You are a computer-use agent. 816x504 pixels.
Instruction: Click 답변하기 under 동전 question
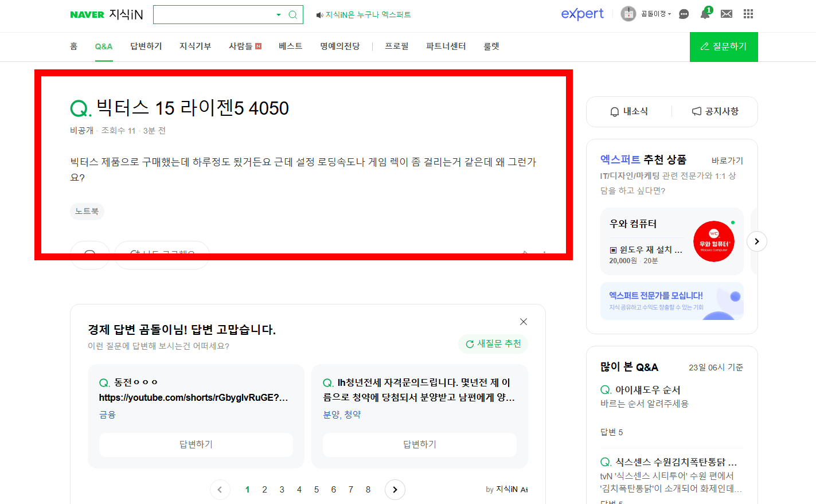[196, 444]
